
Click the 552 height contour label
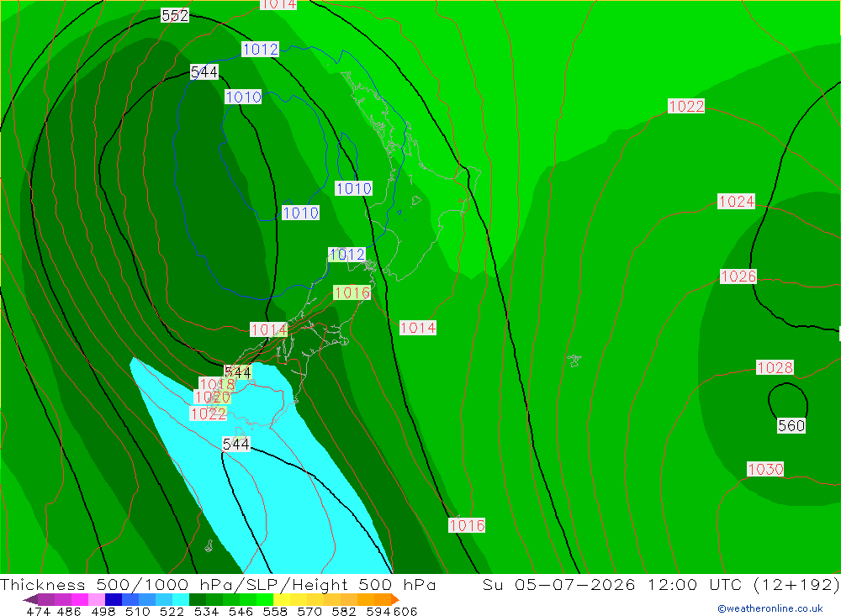pyautogui.click(x=175, y=16)
